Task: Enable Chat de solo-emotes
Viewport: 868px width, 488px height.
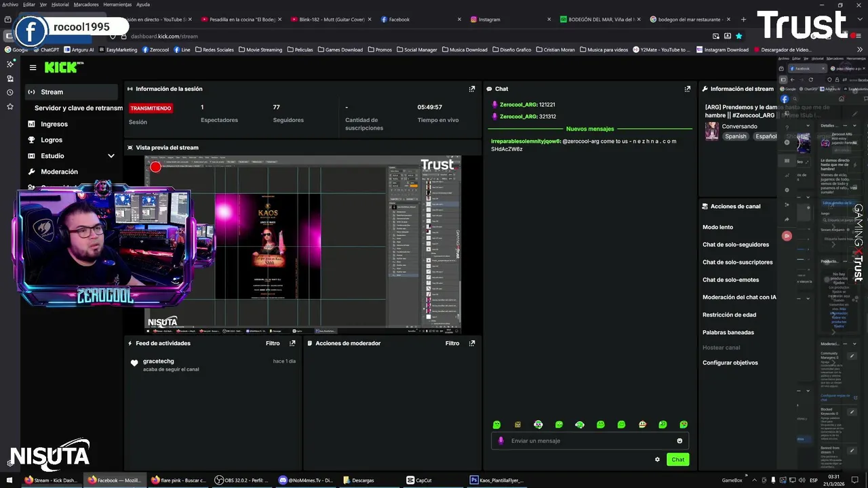Action: 730,280
